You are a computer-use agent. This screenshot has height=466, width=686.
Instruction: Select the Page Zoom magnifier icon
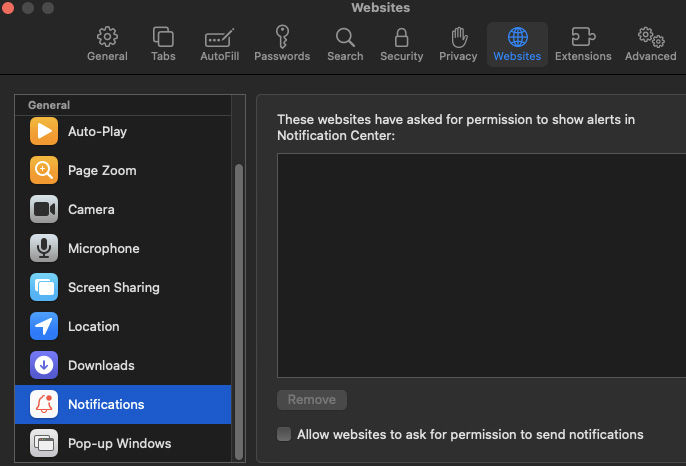(x=44, y=170)
